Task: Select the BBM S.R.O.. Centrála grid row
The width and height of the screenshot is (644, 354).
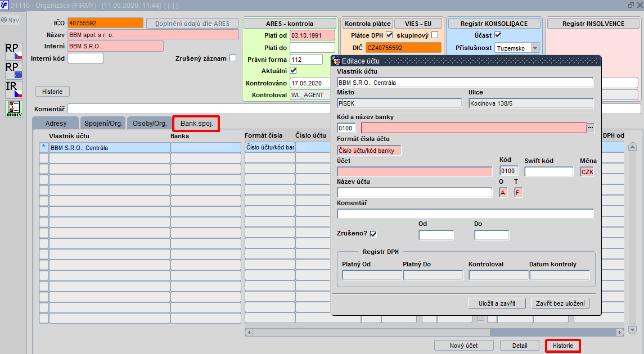Action: click(x=109, y=148)
